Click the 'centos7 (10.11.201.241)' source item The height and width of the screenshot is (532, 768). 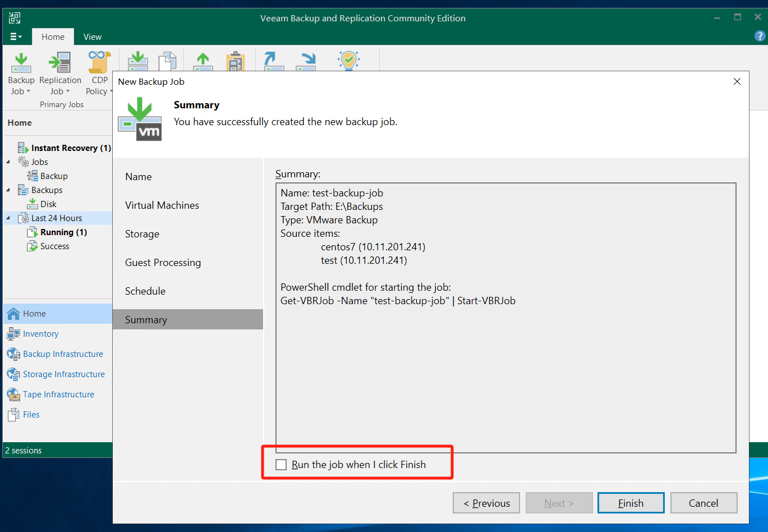coord(373,247)
